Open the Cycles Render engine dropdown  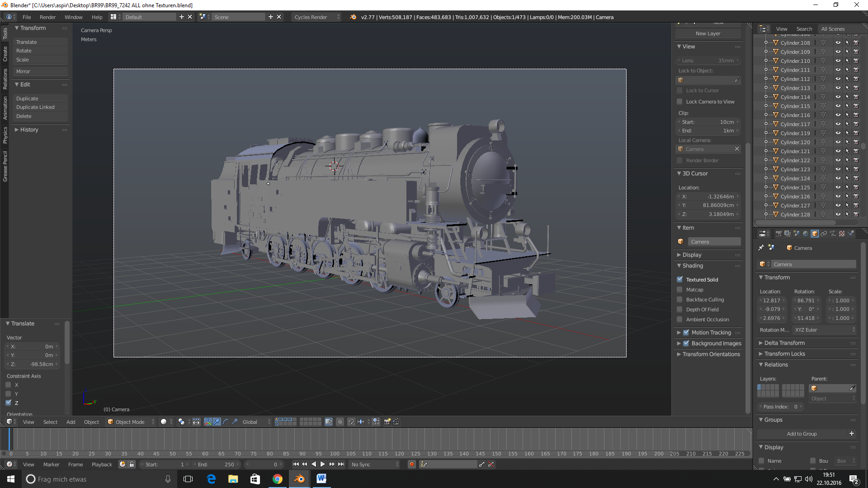(316, 17)
